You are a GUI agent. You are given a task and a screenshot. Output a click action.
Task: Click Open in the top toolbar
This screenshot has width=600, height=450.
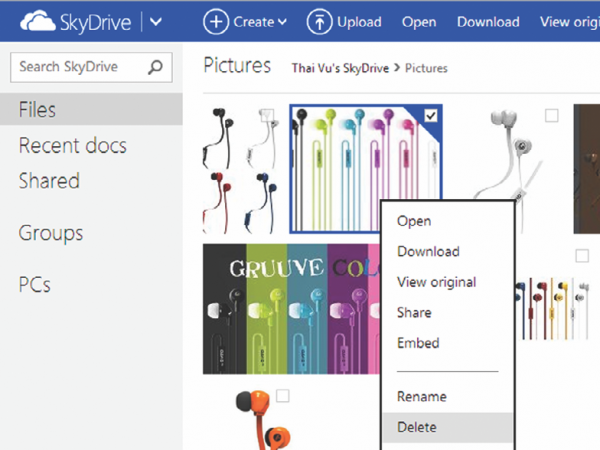click(x=419, y=22)
